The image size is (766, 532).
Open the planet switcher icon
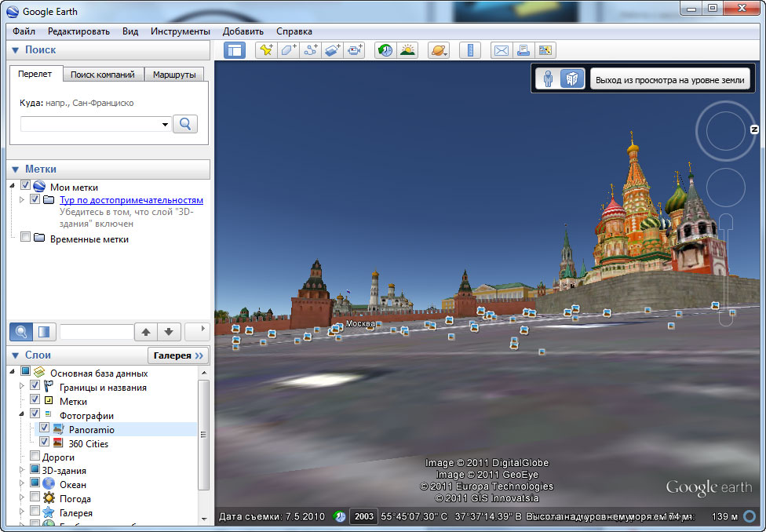click(x=439, y=50)
